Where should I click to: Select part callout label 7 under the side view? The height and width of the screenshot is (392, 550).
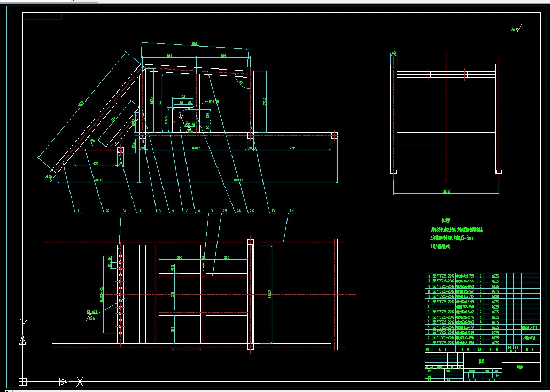pyautogui.click(x=186, y=211)
